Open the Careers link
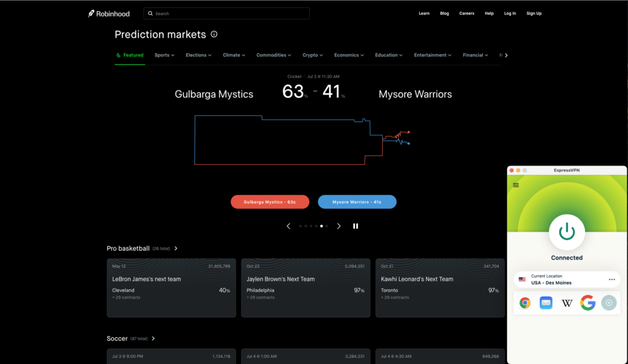 467,13
